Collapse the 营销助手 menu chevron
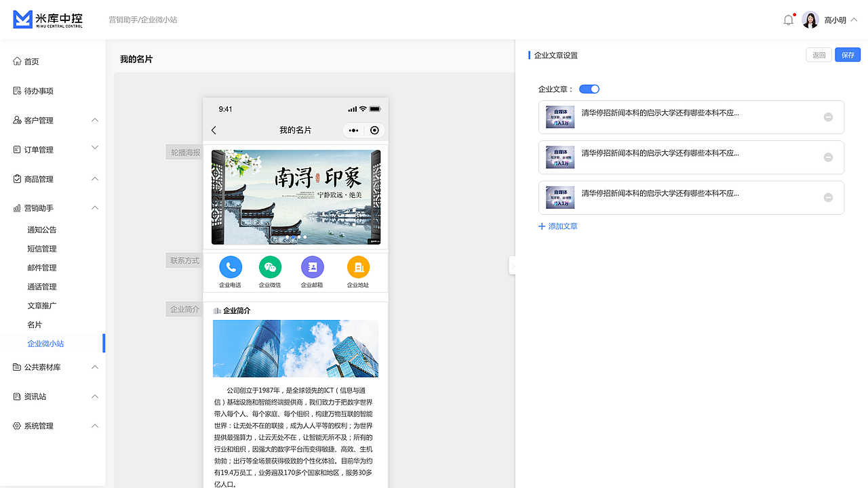868x488 pixels. tap(95, 208)
